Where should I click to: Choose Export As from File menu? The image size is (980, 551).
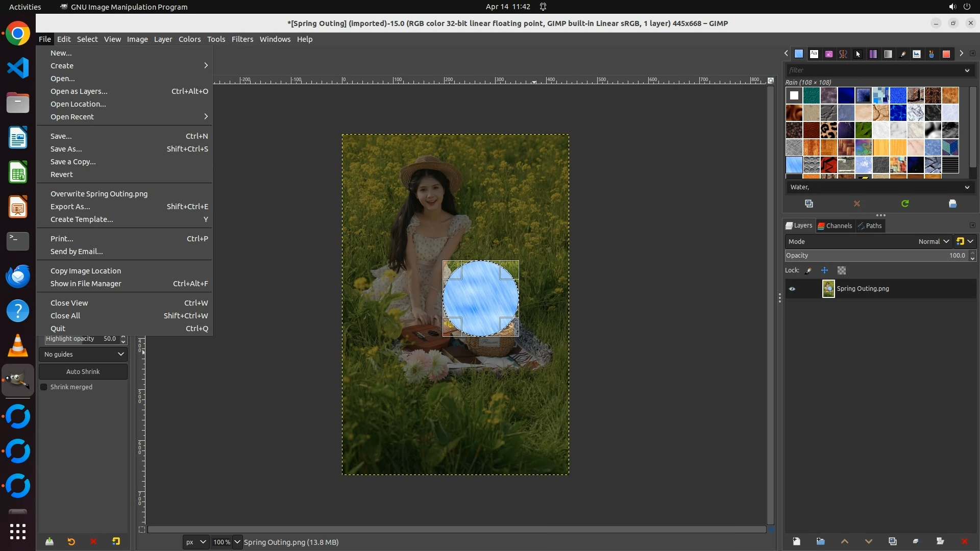pos(70,207)
